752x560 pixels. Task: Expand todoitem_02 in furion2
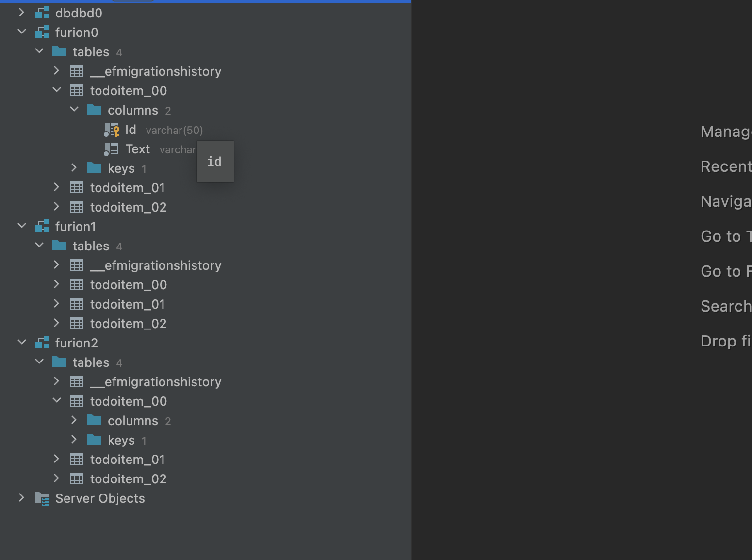point(56,478)
